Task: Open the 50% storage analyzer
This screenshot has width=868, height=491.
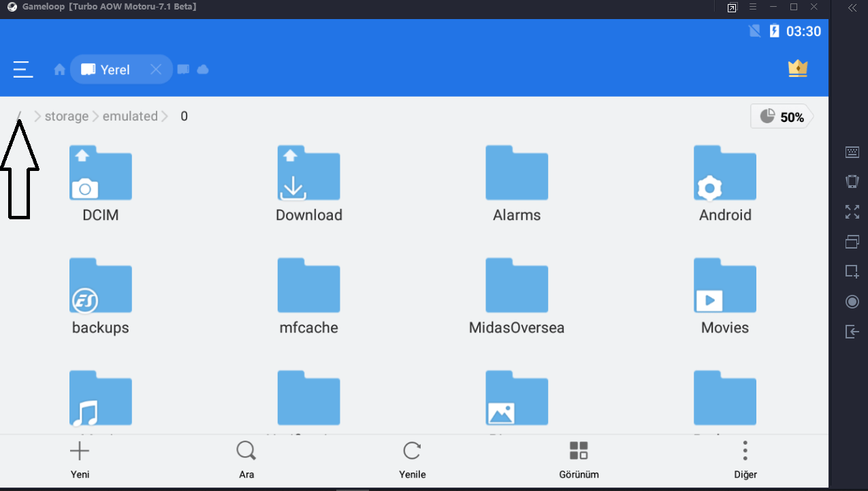Action: click(x=782, y=116)
